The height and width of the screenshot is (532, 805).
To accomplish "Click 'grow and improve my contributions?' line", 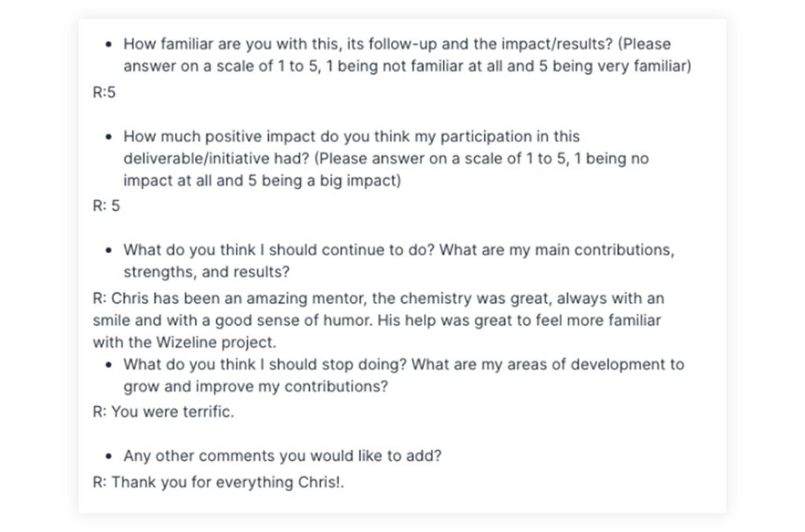I will point(255,387).
